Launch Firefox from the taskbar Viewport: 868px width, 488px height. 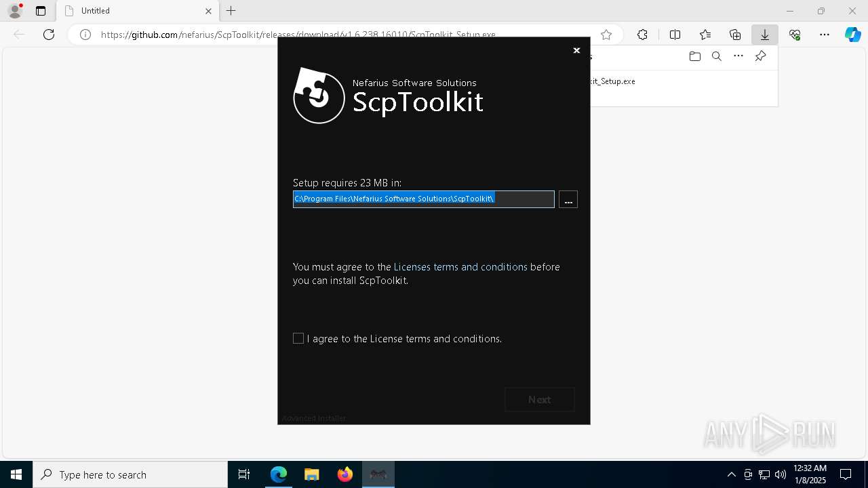345,474
